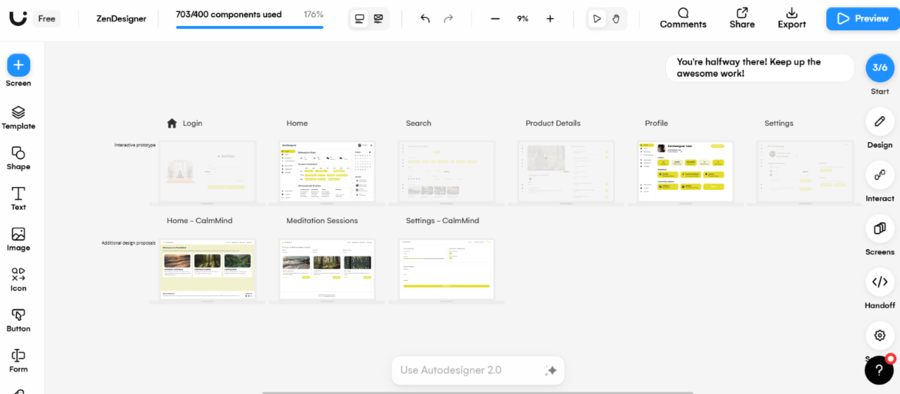Add a new Screen with plus button
The width and height of the screenshot is (900, 394).
pos(18,65)
